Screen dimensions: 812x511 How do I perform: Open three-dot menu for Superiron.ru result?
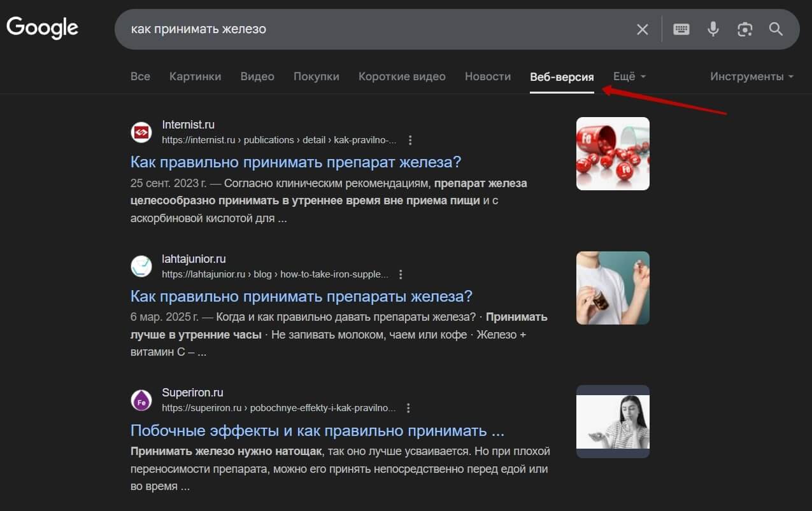pyautogui.click(x=409, y=408)
